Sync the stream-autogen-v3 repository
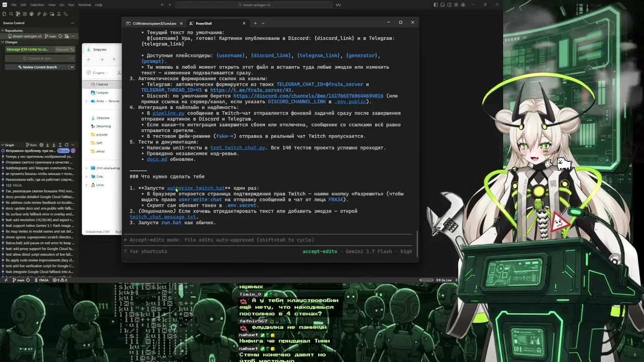 [60, 36]
